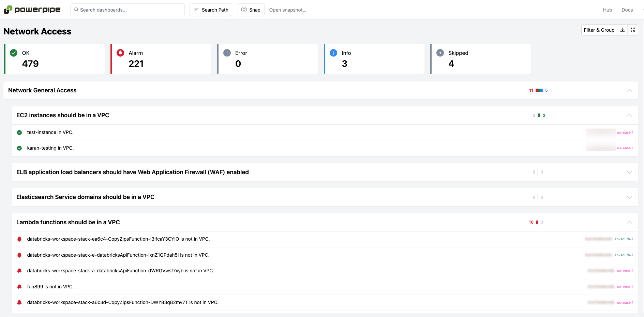
Task: Click 'fun899 is not in VPC.' text
Action: click(x=50, y=287)
